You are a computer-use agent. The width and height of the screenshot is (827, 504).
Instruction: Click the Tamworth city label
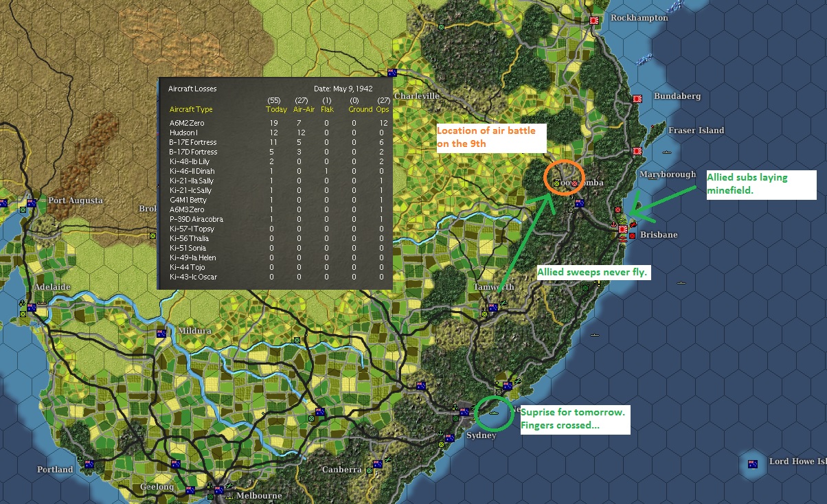(494, 287)
